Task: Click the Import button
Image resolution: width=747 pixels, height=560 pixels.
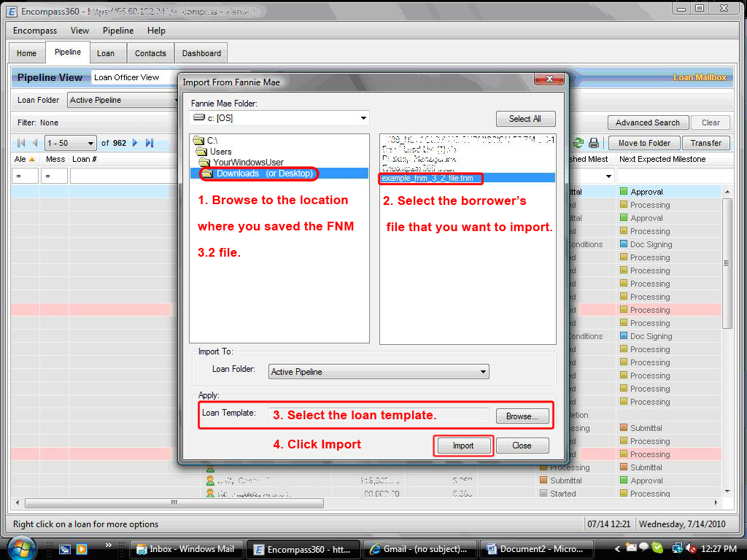Action: 463,446
